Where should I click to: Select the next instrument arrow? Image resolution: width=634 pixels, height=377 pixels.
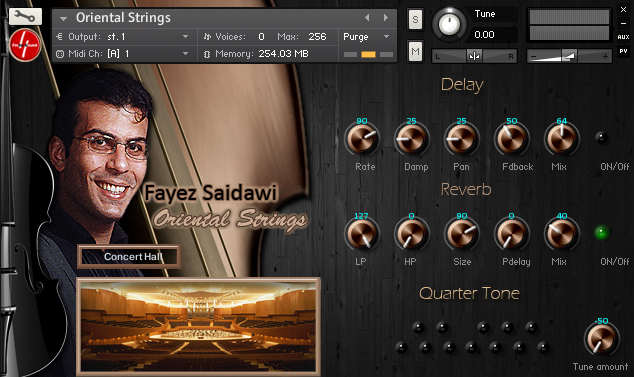point(386,18)
